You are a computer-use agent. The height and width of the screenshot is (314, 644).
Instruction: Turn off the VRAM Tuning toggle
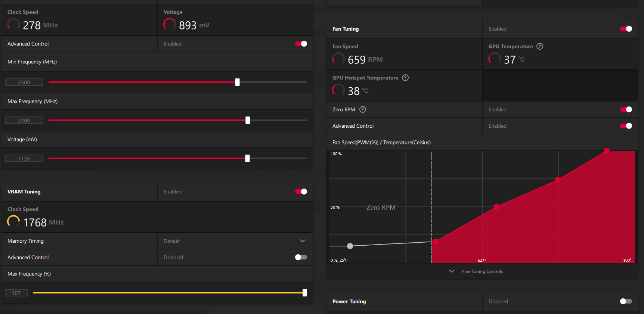[x=301, y=192]
